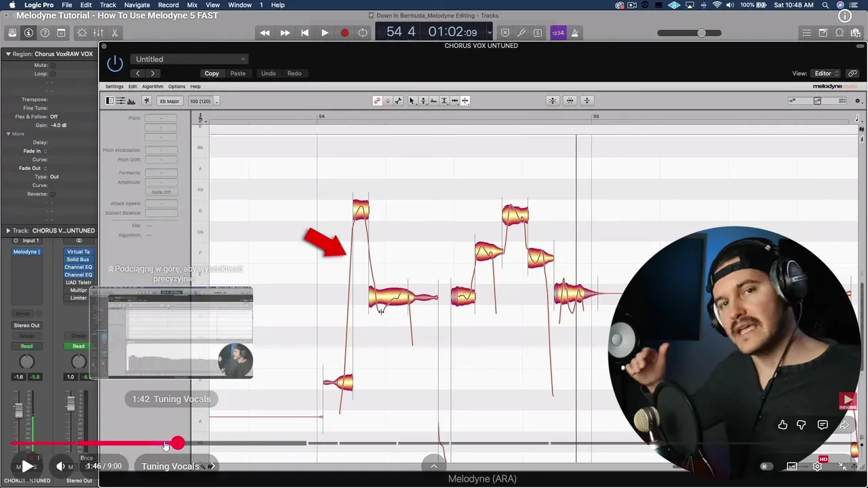Viewport: 868px width, 488px height.
Task: Open the Eb Major scale selector
Action: click(170, 101)
